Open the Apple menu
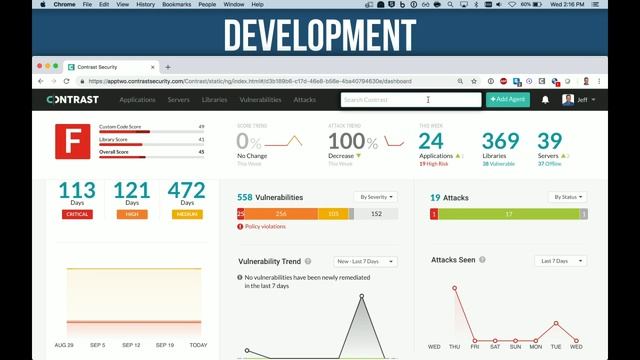The image size is (640, 360). coord(43,4)
